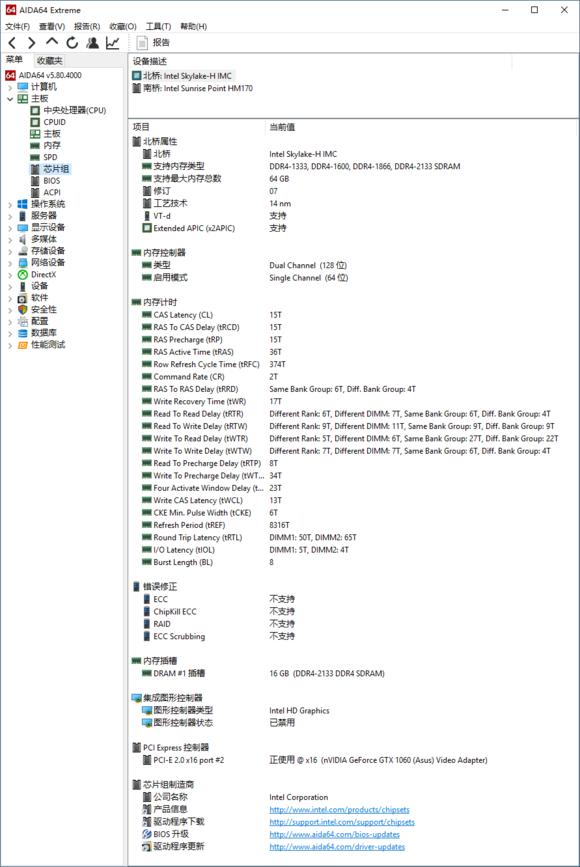Open the aida64.com driver-updates link
This screenshot has height=867, width=580.
point(337,847)
